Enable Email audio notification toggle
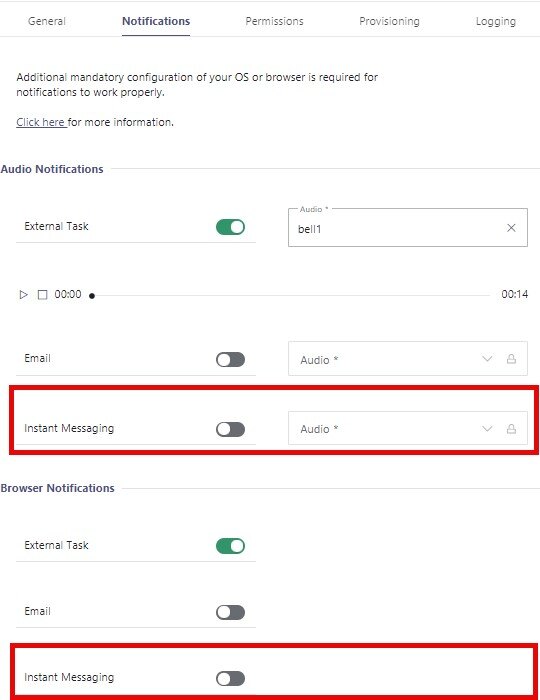The image size is (540, 700). click(x=230, y=359)
